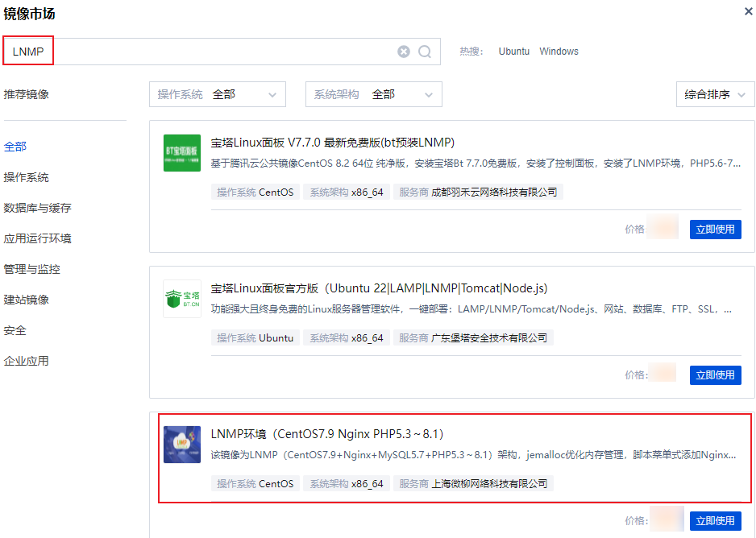
Task: Open the 综合排序 sort dropdown
Action: click(715, 94)
